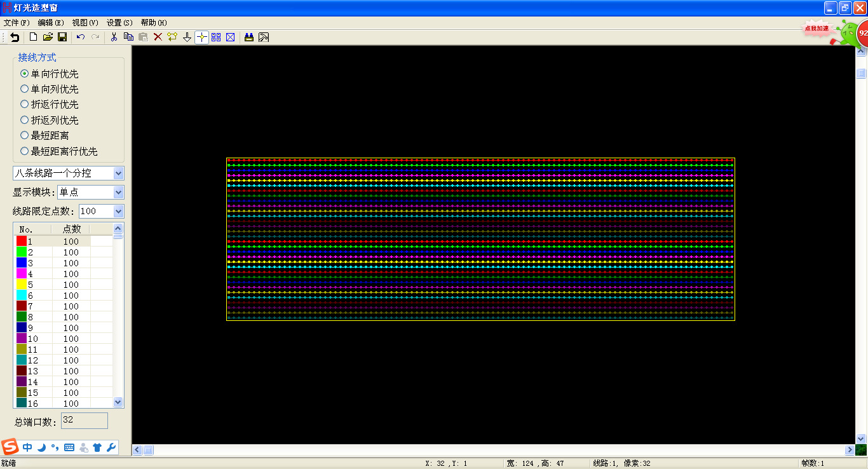
Task: Switch Chinese input mode 中 icon
Action: [x=27, y=447]
